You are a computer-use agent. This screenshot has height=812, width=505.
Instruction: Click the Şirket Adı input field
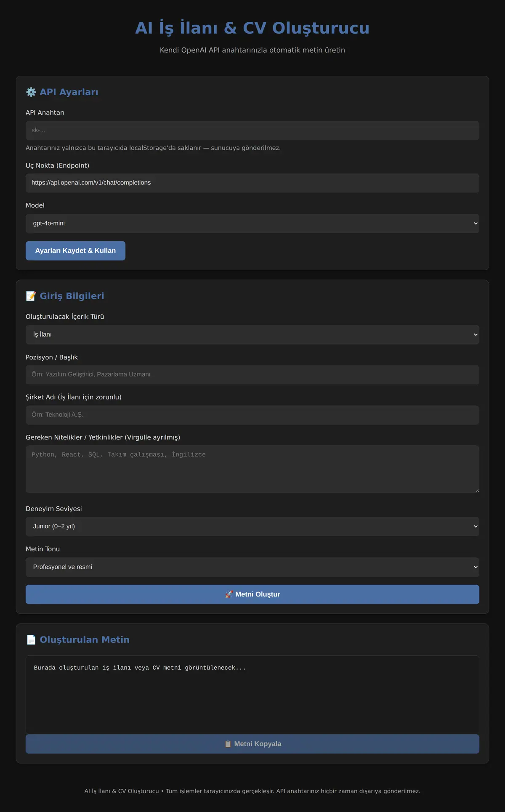[x=252, y=415]
